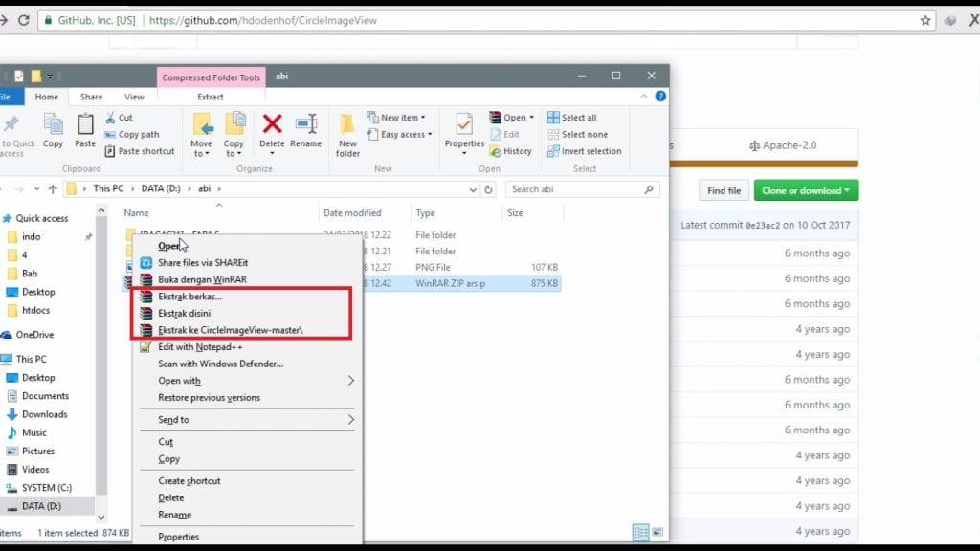Go up one folder level arrow

coord(53,188)
